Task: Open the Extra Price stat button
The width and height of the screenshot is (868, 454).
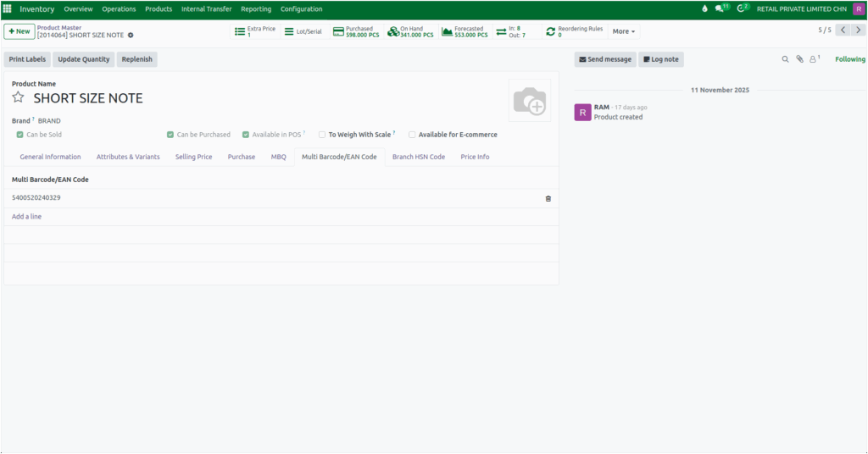Action: pos(255,31)
